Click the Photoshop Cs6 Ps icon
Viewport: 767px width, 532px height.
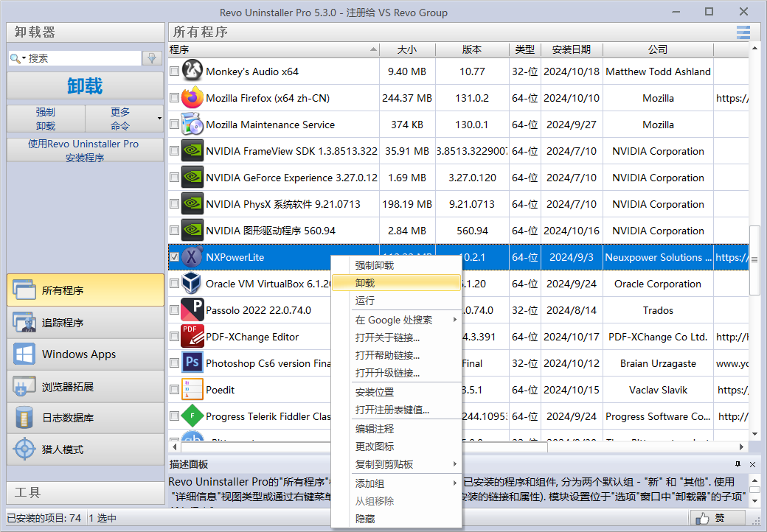[192, 363]
